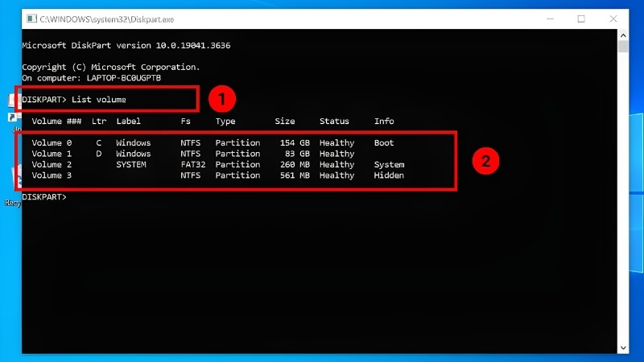This screenshot has width=644, height=362.
Task: Click the scrollbar down arrow
Action: pos(623,348)
